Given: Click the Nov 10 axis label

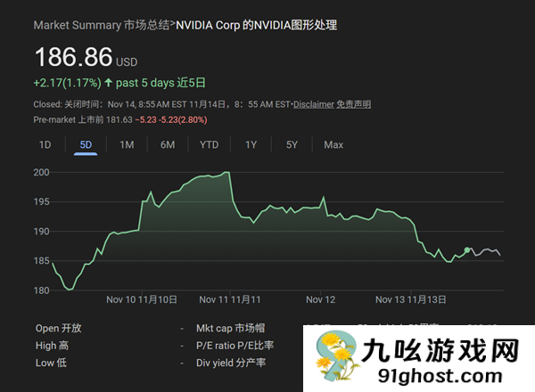Looking at the screenshot, I should [x=142, y=299].
